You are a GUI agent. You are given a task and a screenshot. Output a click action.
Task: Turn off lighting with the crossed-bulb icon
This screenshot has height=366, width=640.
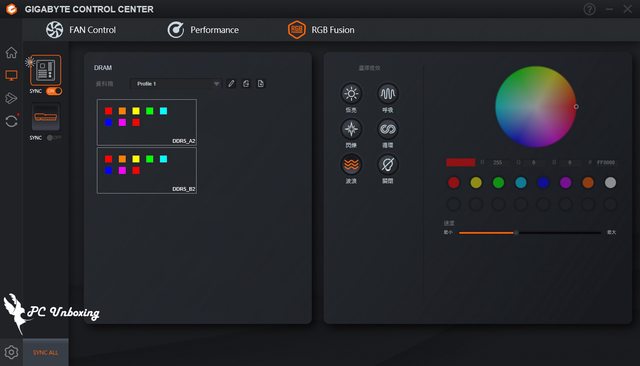[x=387, y=165]
